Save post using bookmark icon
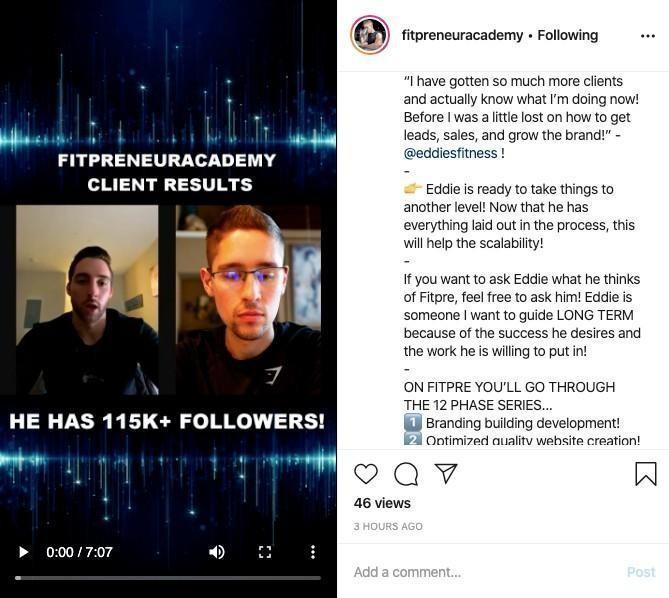 click(x=646, y=474)
